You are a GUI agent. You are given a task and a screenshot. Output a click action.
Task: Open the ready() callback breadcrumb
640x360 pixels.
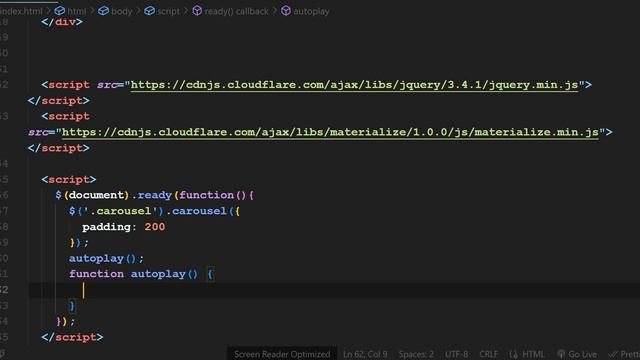[236, 11]
